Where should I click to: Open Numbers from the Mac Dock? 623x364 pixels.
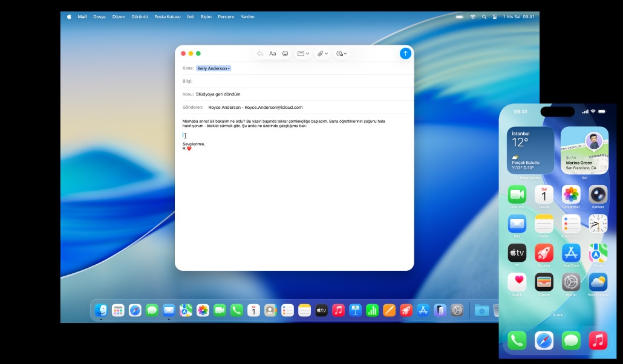[x=372, y=310]
